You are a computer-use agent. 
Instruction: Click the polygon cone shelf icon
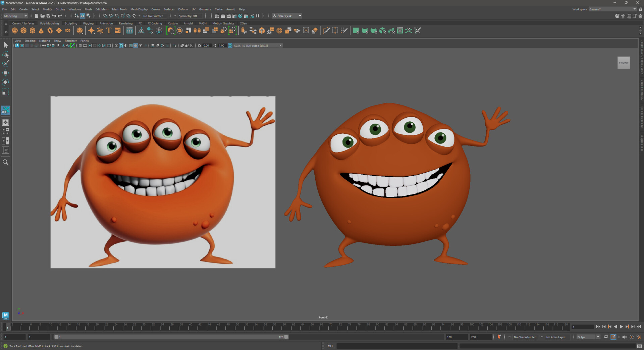[41, 31]
